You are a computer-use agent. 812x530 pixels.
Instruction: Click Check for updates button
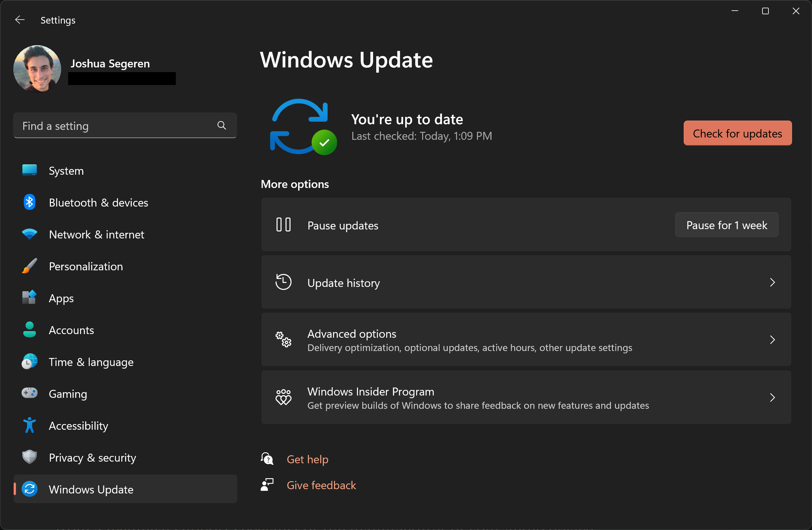click(x=738, y=133)
